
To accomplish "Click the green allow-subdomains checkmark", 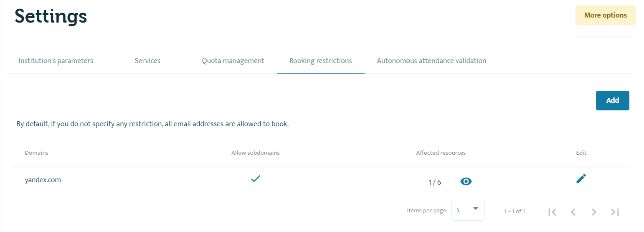I will point(256,179).
